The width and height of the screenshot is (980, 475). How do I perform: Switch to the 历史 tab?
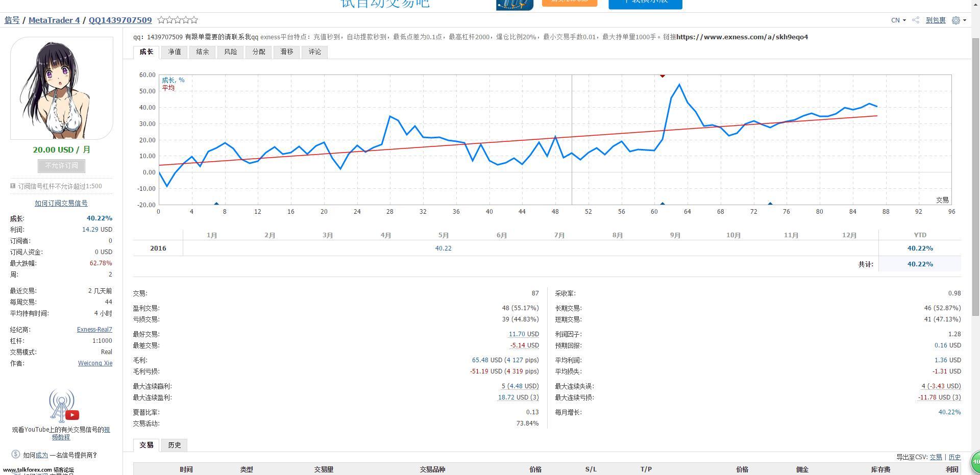[175, 445]
